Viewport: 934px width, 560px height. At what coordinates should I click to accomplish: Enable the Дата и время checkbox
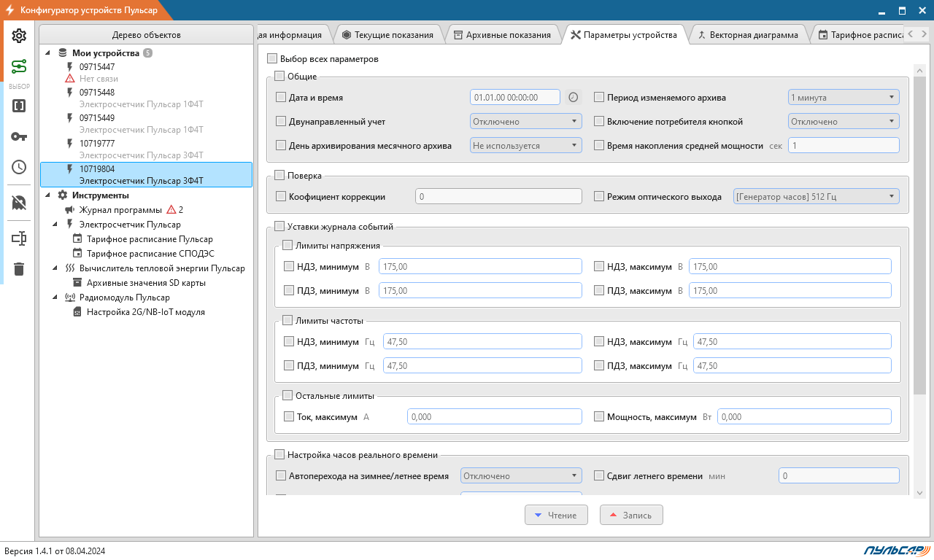click(281, 97)
